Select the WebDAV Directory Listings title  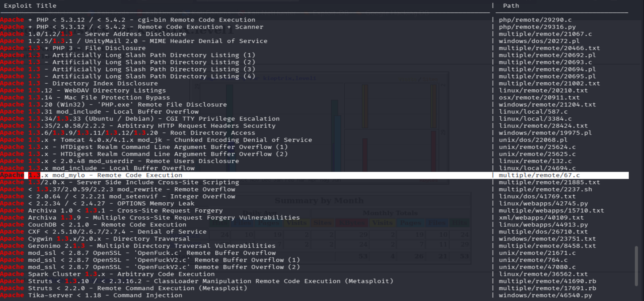(83, 91)
